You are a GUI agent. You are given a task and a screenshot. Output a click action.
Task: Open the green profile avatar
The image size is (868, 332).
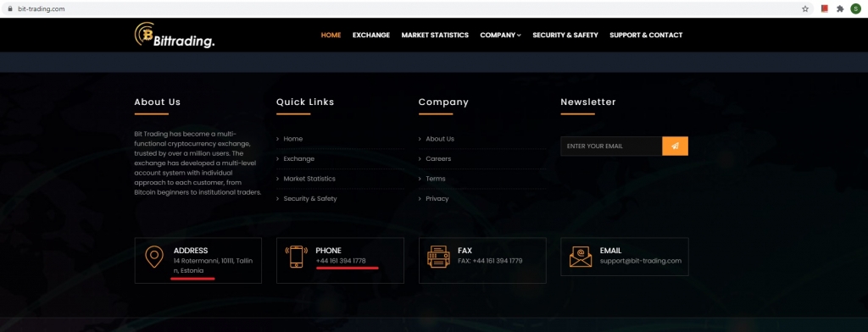tap(856, 8)
